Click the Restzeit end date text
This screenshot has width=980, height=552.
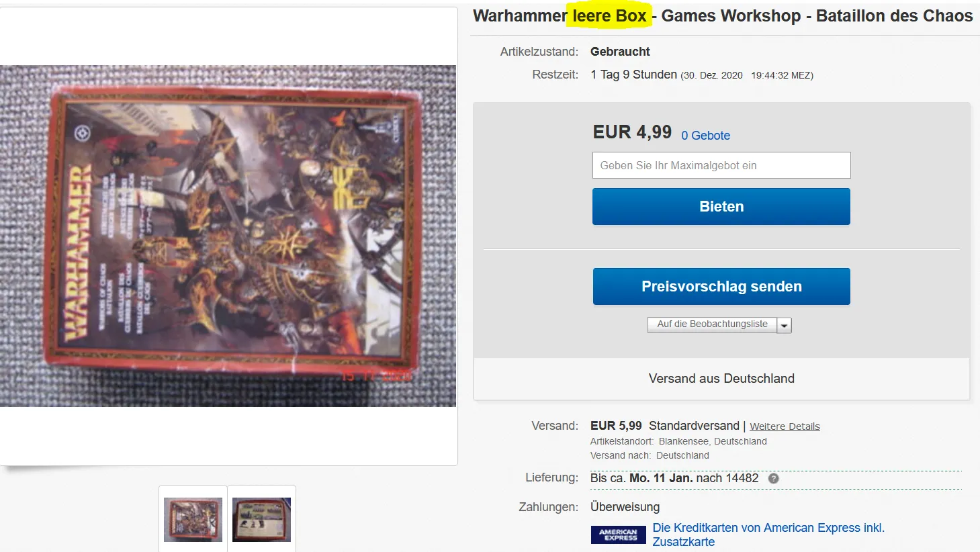[x=747, y=75]
